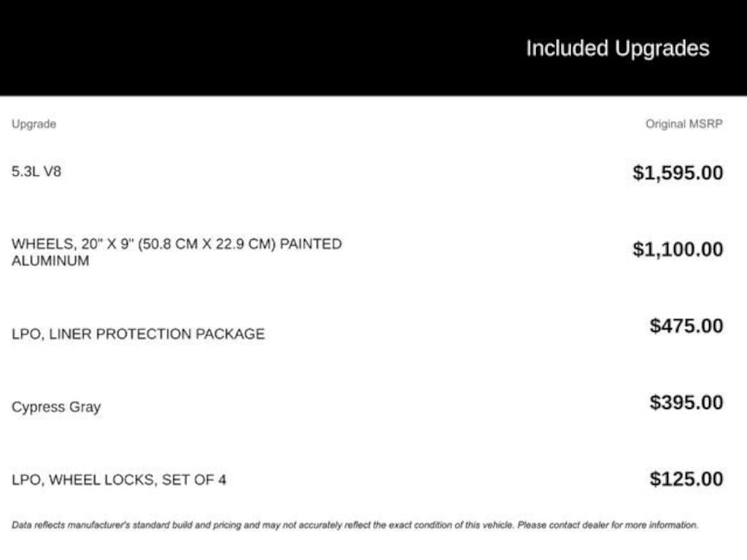Image resolution: width=747 pixels, height=560 pixels.
Task: Select the $1,100.00 wheels price
Action: [x=678, y=249]
